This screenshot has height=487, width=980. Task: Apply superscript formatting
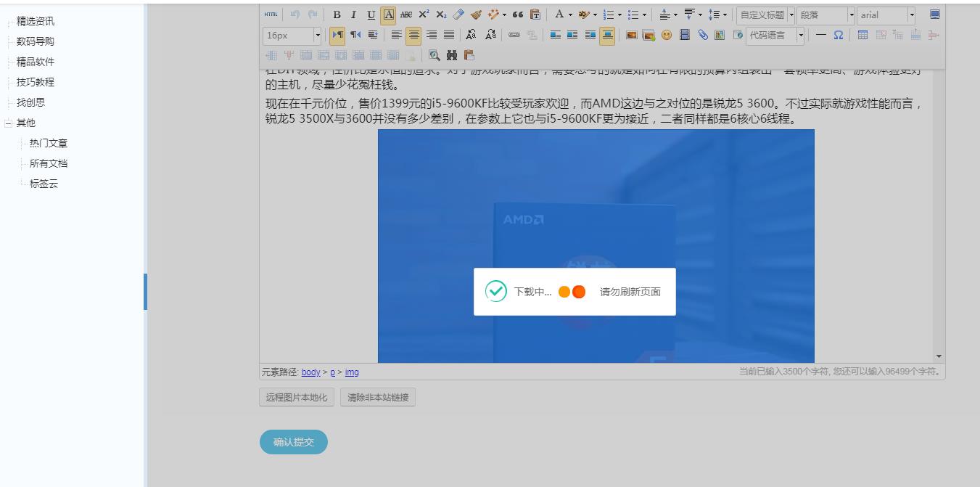tap(424, 15)
